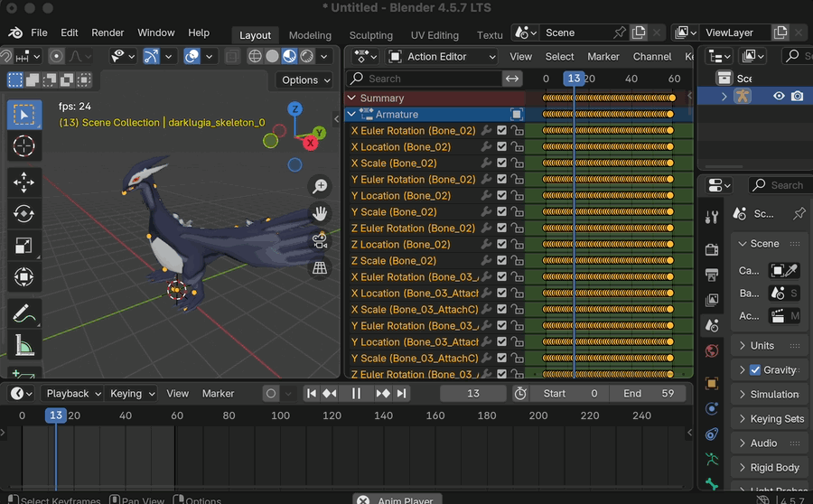Open the View Layer properties tab

(x=712, y=300)
